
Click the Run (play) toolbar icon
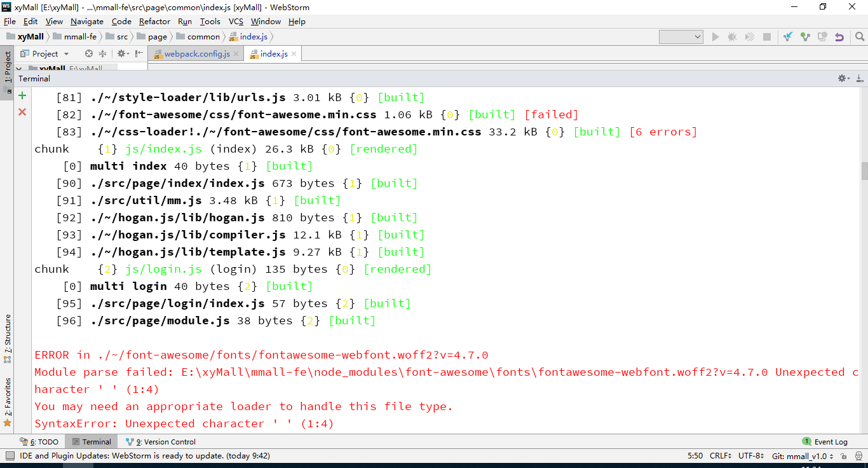(715, 37)
